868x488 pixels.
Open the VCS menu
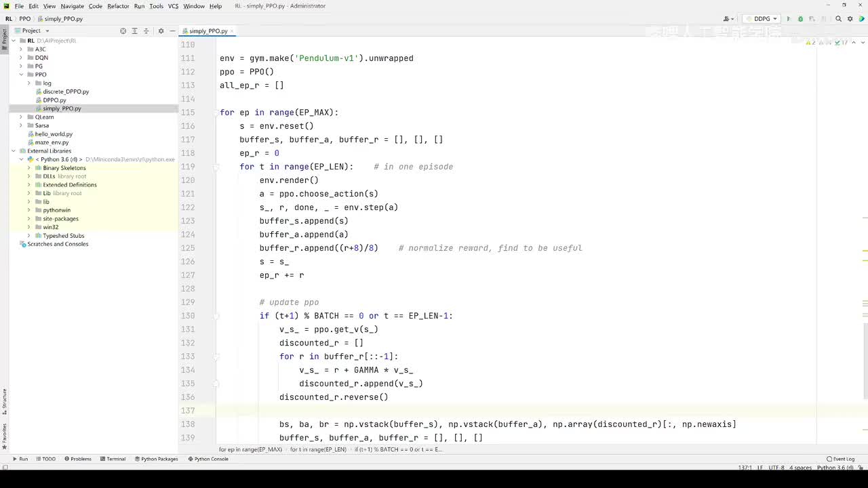pos(173,6)
